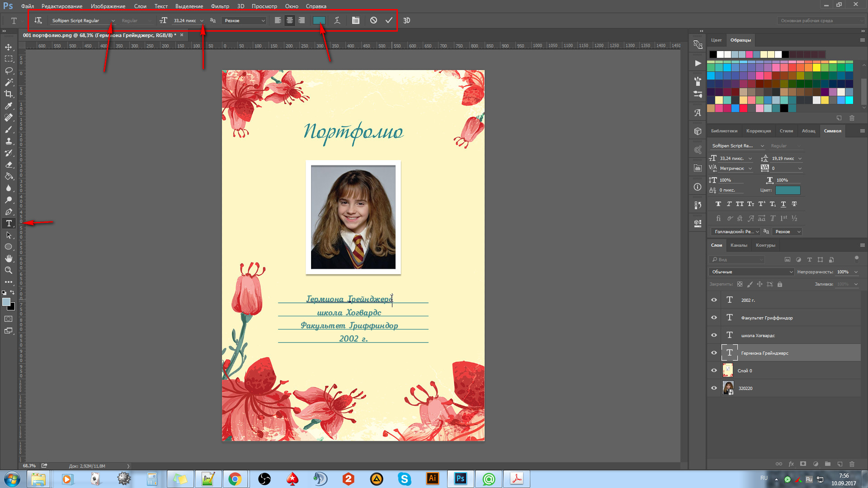Image resolution: width=868 pixels, height=488 pixels.
Task: Select the Magic Wand tool
Action: coord(9,82)
